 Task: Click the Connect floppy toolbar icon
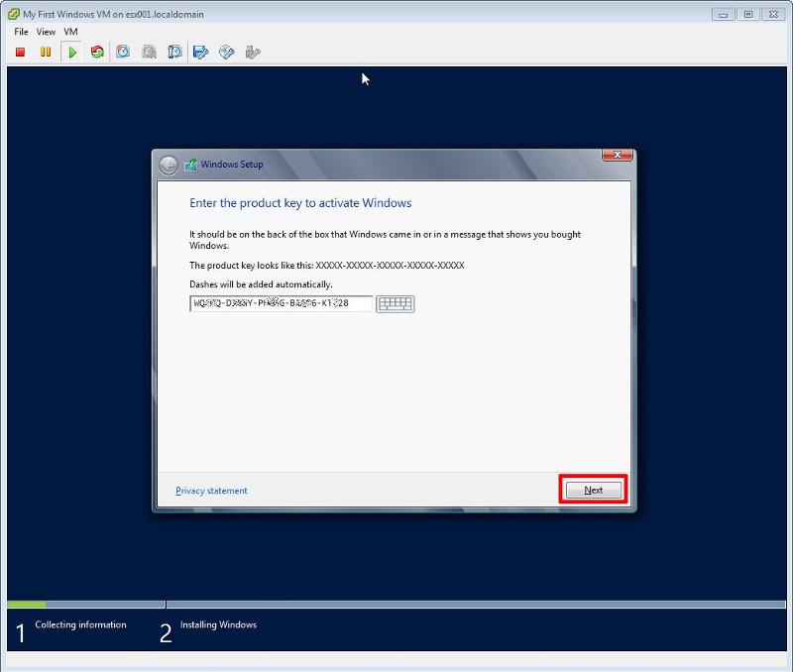[201, 53]
